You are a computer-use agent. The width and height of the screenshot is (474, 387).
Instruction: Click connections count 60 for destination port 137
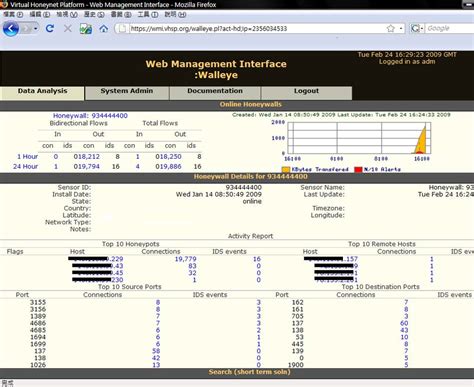pyautogui.click(x=404, y=323)
